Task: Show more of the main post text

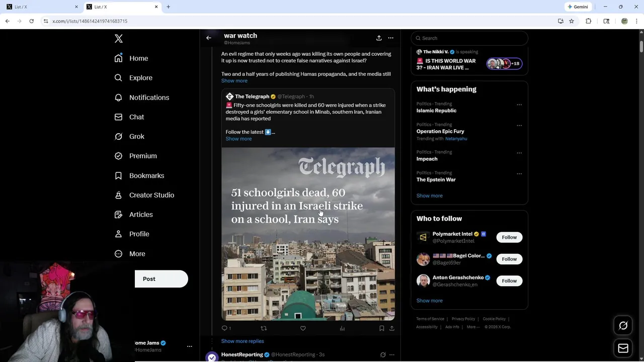Action: point(234,81)
